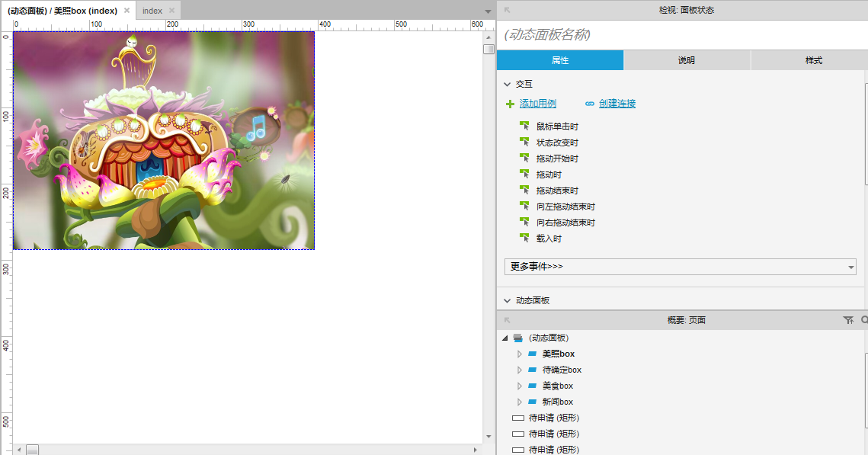Collapse the 交互 section

(x=507, y=84)
